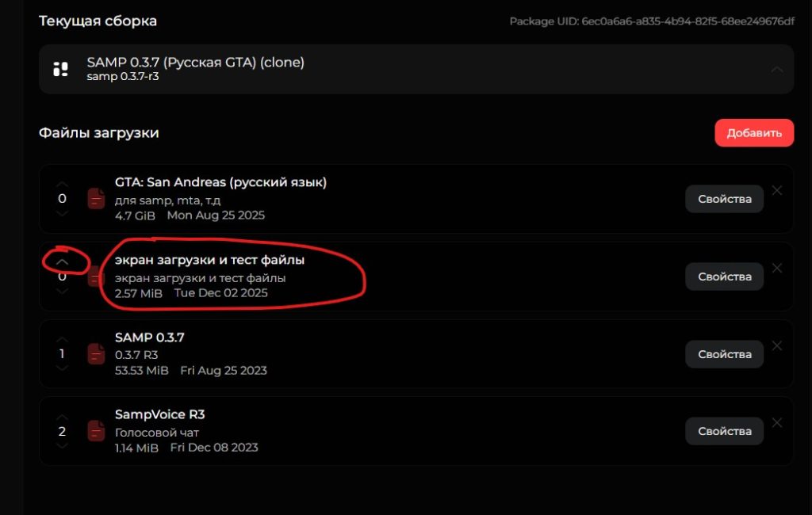Click the Добавить button

point(753,133)
